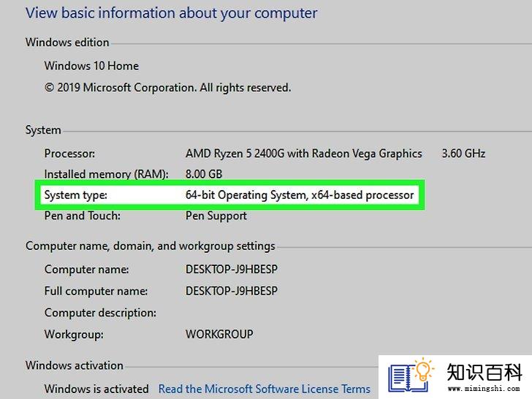Open the Microsoft Software License Terms link
Viewport: 532px width, 399px height.
click(x=265, y=389)
